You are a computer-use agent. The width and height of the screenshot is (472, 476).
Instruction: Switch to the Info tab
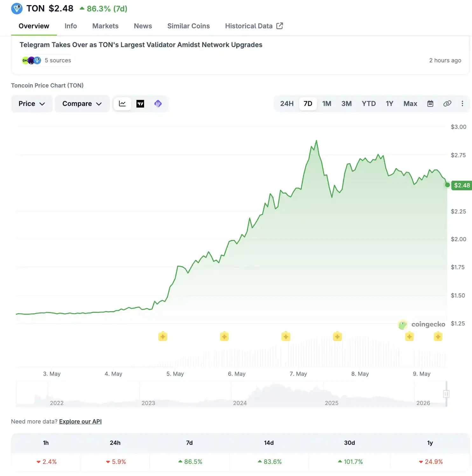pos(71,26)
